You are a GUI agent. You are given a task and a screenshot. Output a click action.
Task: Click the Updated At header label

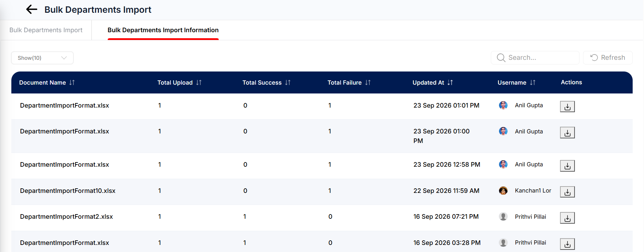click(428, 82)
